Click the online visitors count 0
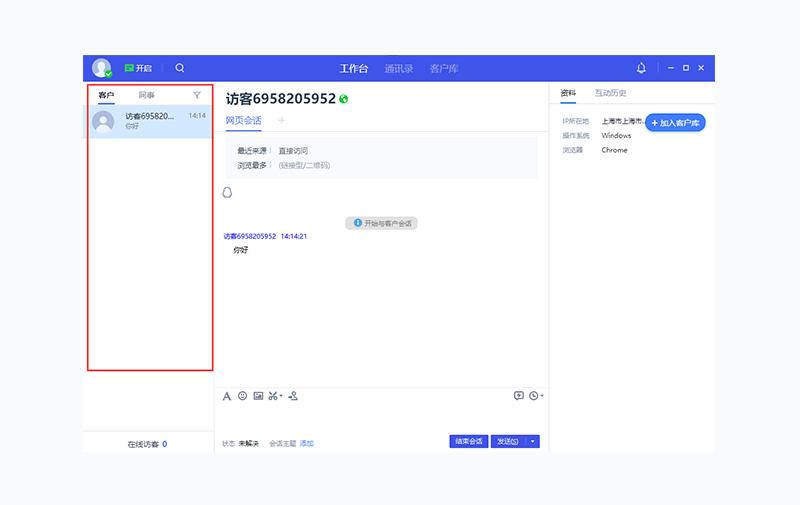 pyautogui.click(x=165, y=444)
